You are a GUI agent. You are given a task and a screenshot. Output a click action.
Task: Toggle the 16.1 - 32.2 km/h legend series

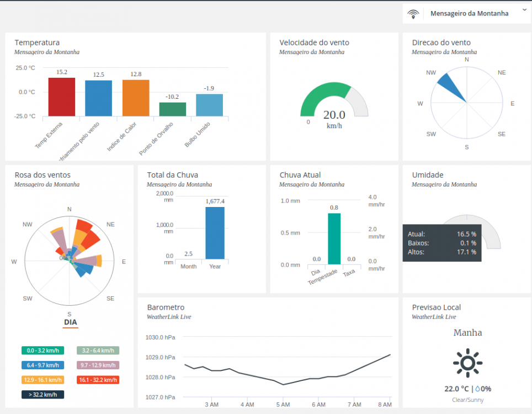click(x=98, y=380)
